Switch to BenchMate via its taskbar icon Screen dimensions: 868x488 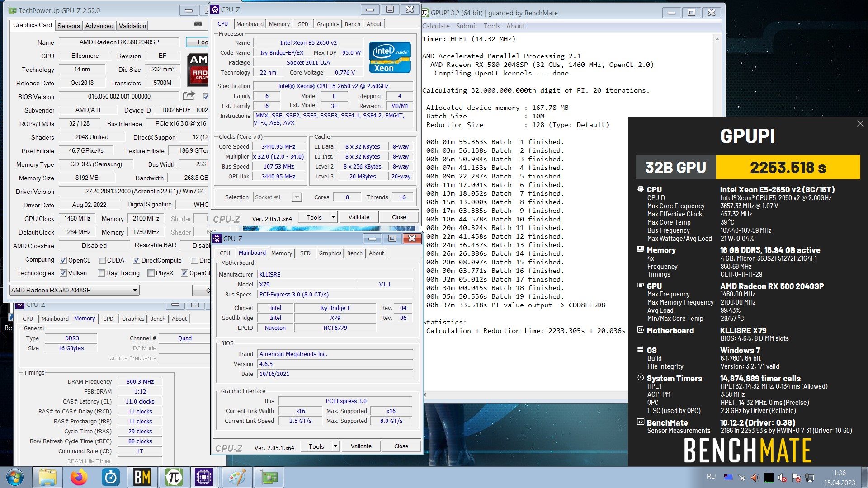142,478
